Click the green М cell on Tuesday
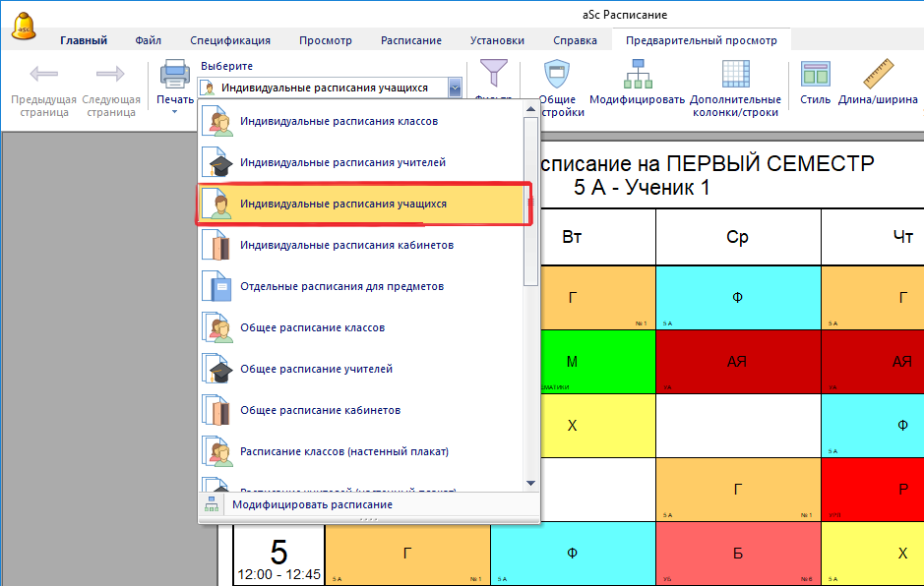924x586 pixels. tap(572, 361)
